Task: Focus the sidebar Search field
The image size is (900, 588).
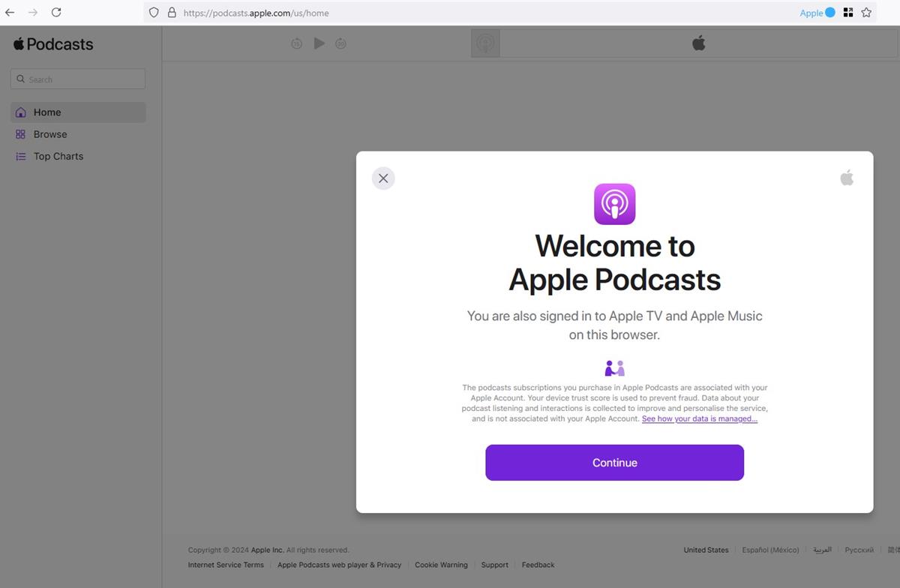Action: pyautogui.click(x=78, y=79)
